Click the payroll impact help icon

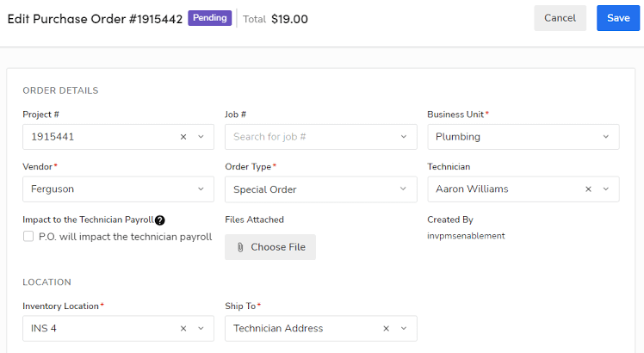160,220
